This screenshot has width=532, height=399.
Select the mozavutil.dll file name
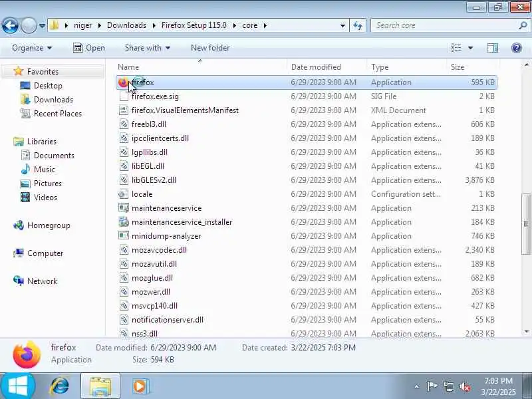coord(154,264)
